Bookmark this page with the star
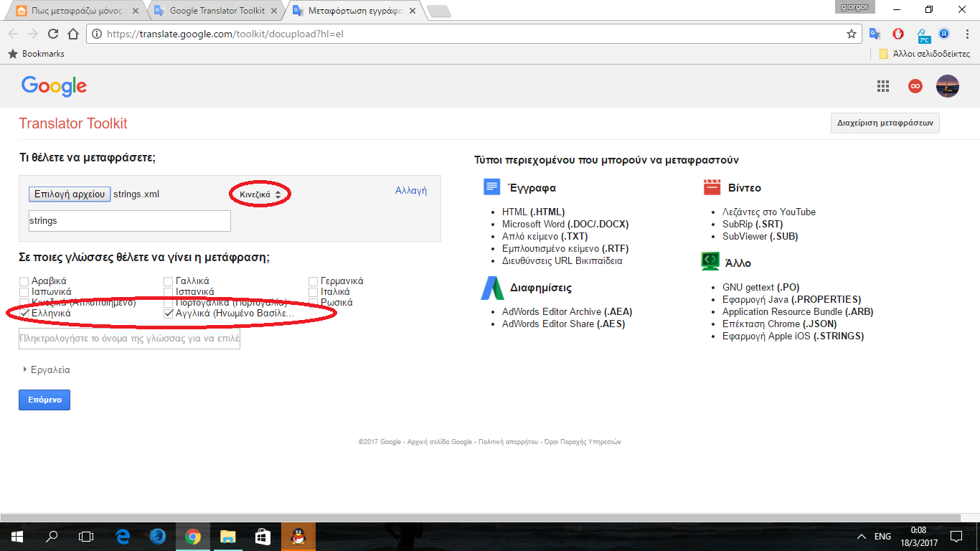The width and height of the screenshot is (980, 551). tap(852, 34)
